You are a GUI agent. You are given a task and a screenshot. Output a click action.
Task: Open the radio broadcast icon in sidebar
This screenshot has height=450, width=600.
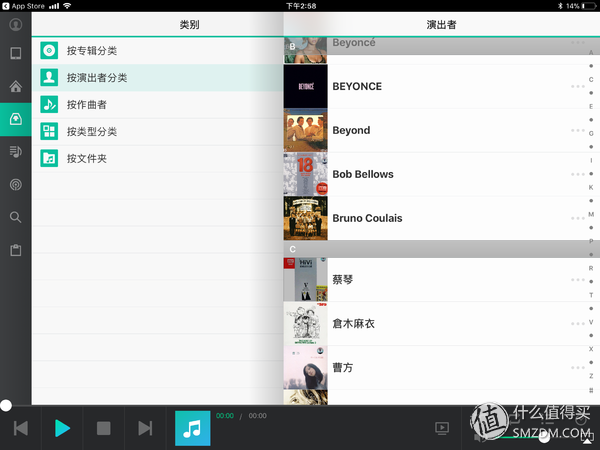tap(16, 185)
